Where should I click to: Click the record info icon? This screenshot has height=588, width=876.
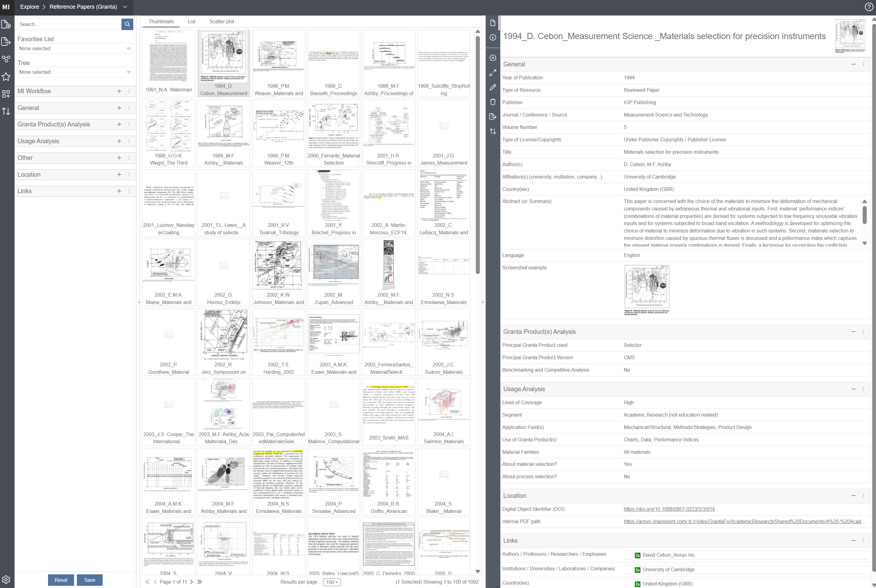(x=493, y=38)
